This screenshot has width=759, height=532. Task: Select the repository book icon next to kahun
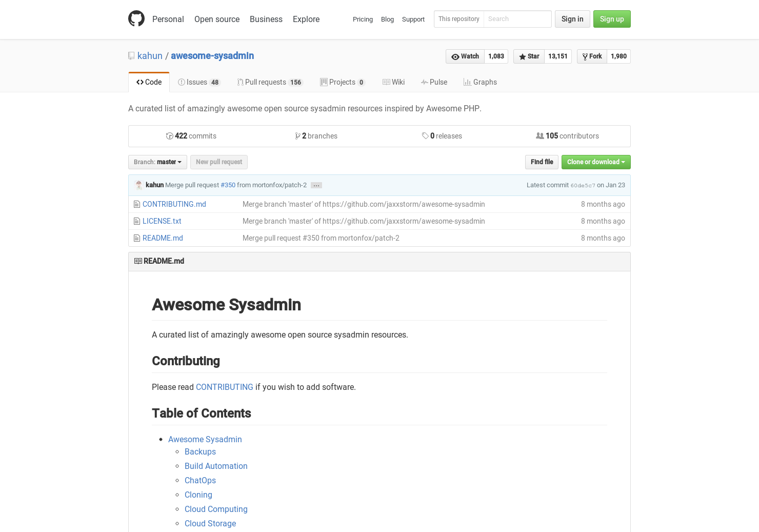(131, 55)
